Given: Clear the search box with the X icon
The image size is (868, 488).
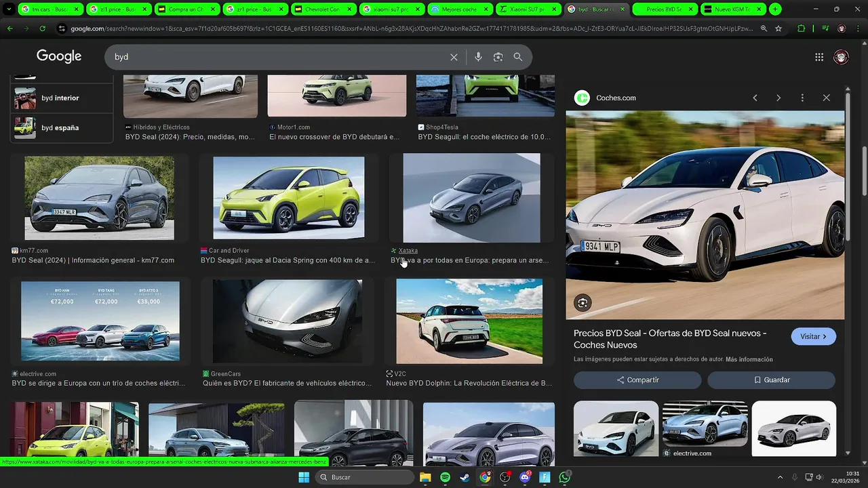Looking at the screenshot, I should (454, 57).
